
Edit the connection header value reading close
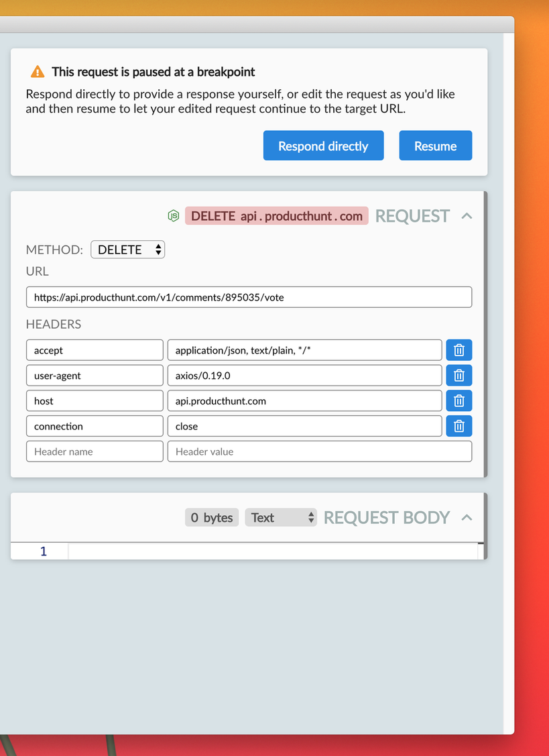(305, 426)
